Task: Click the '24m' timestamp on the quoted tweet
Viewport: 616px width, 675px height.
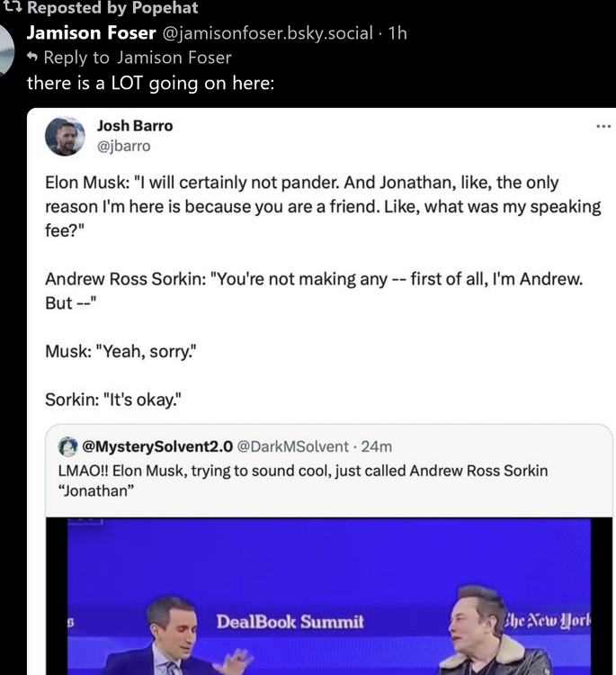Action: coord(378,446)
